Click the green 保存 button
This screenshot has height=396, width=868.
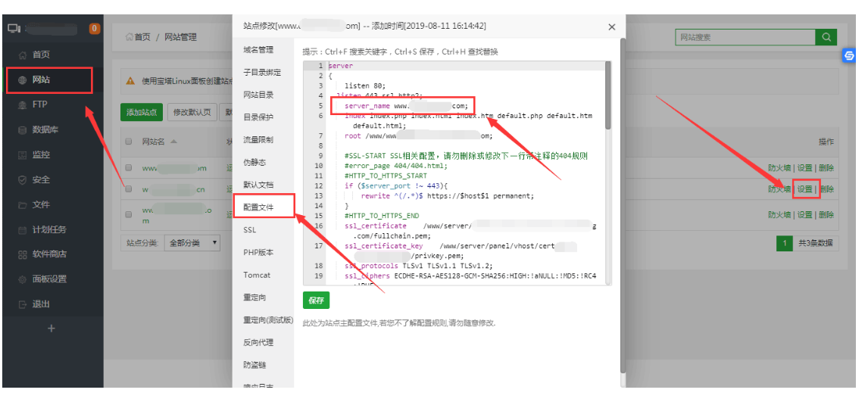point(316,301)
